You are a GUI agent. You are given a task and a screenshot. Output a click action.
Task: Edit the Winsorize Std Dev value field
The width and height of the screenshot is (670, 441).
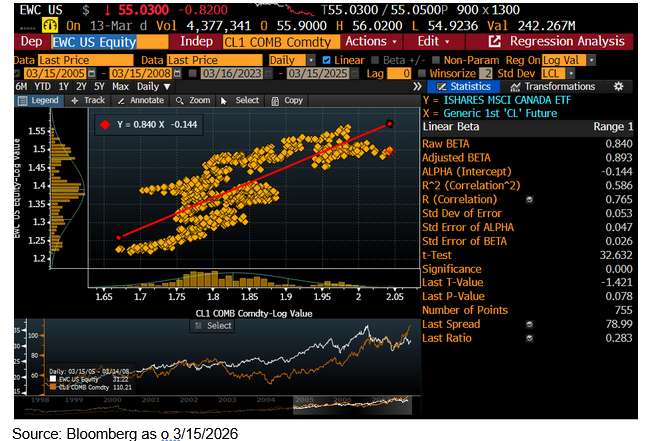pyautogui.click(x=485, y=74)
